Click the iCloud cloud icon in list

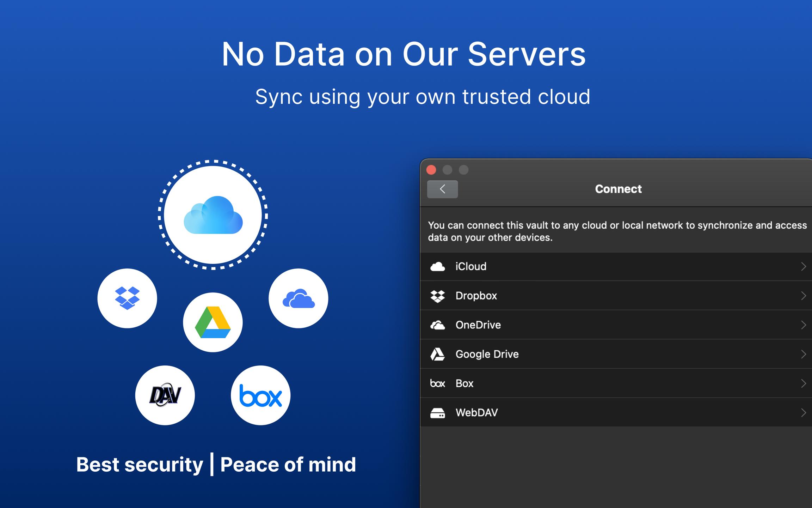click(437, 267)
